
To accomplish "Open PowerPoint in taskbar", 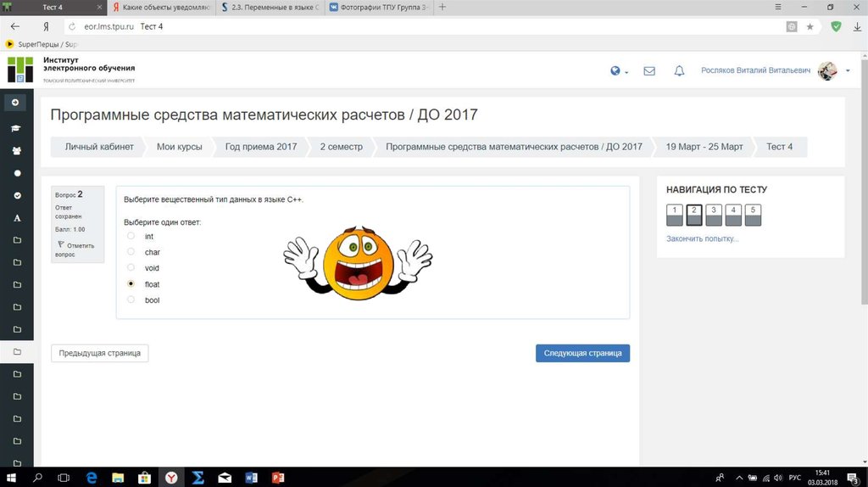I will pos(278,477).
